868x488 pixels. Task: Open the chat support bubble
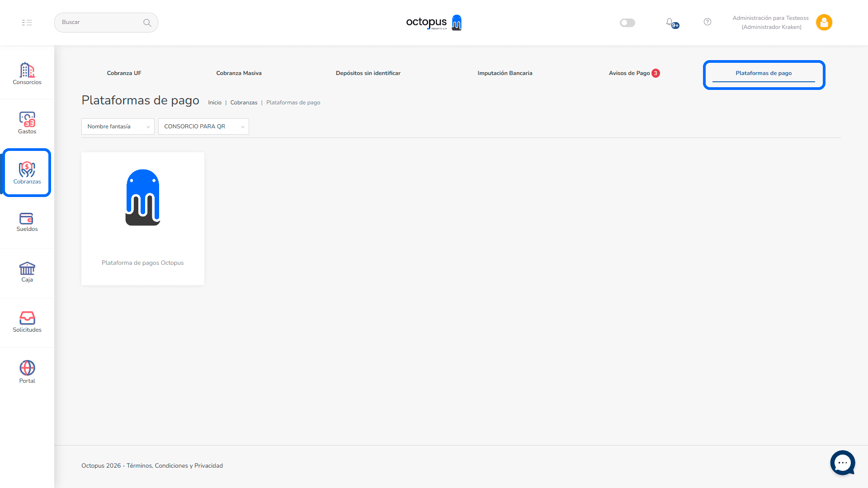pyautogui.click(x=842, y=463)
